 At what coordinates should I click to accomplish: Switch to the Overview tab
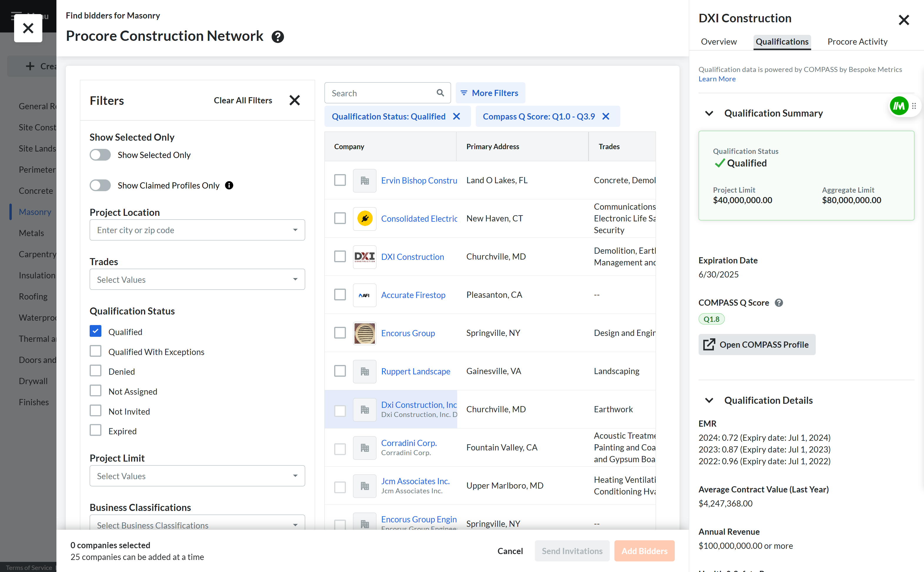719,42
